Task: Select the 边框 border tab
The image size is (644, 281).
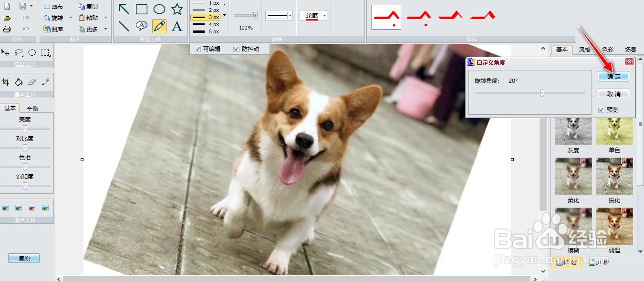Action: [599, 262]
